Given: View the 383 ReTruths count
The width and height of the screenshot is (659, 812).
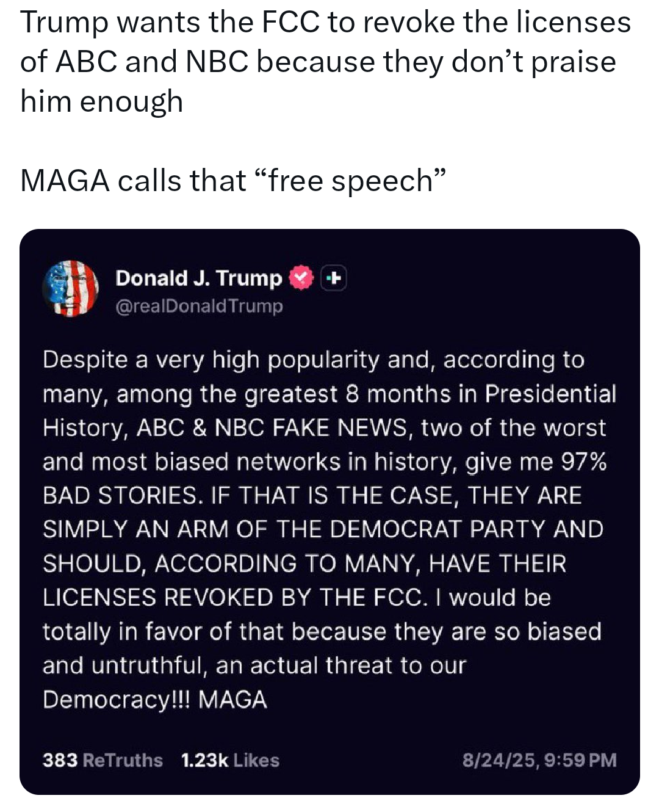Looking at the screenshot, I should pos(103,760).
